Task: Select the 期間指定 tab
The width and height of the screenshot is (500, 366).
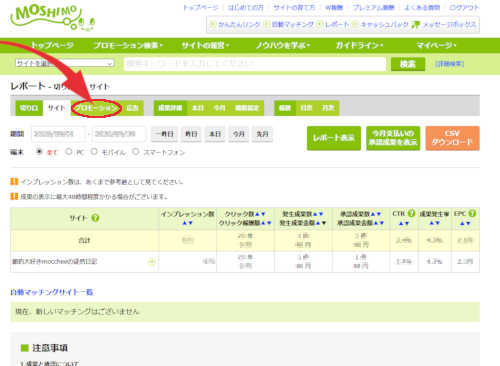Action: [247, 108]
